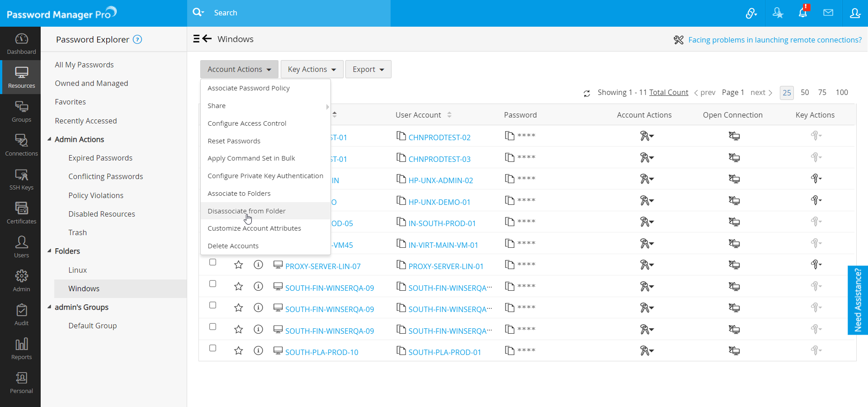Open connection icon for CHNPRODTEST-02 row
Image resolution: width=868 pixels, height=407 pixels.
[x=734, y=136]
